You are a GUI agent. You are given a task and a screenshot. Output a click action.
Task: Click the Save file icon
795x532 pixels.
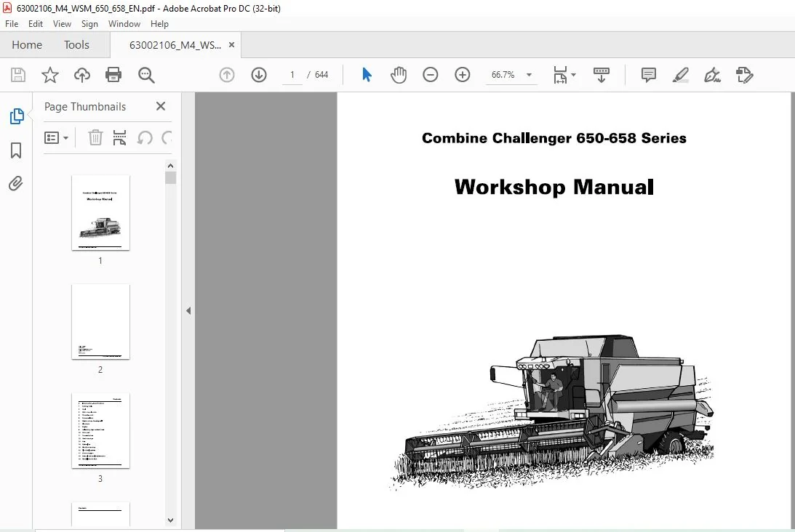pyautogui.click(x=18, y=75)
